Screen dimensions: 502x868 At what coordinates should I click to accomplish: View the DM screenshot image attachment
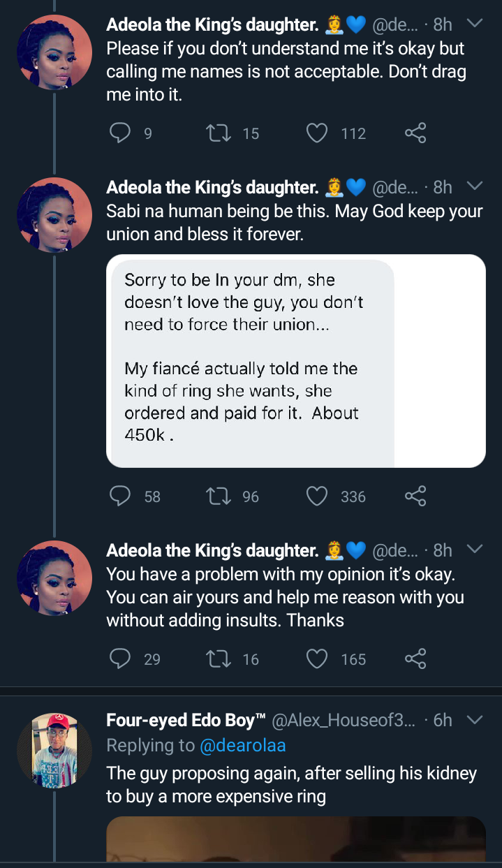[x=296, y=361]
